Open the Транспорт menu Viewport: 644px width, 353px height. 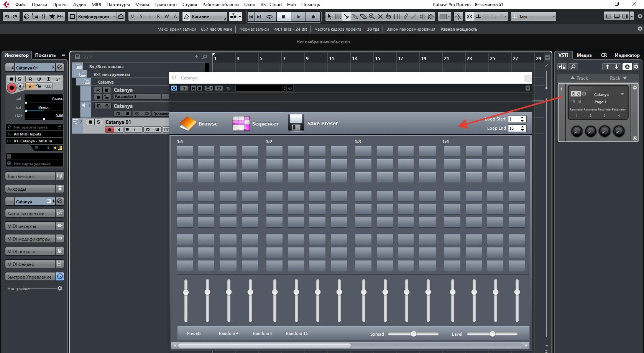tap(166, 5)
